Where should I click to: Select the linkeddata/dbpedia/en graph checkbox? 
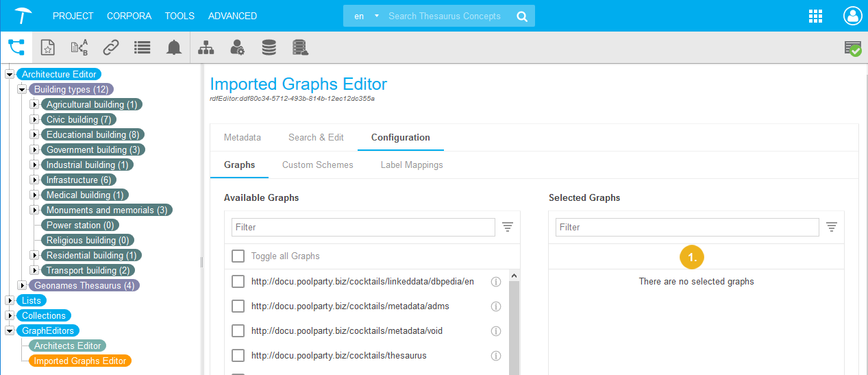[238, 282]
